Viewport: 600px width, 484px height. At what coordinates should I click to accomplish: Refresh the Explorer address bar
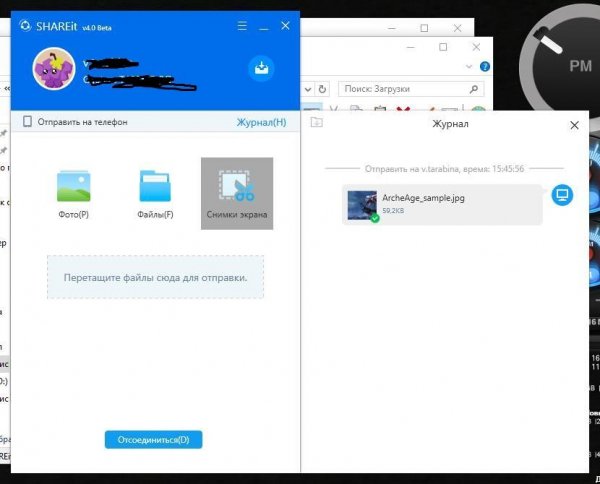322,89
